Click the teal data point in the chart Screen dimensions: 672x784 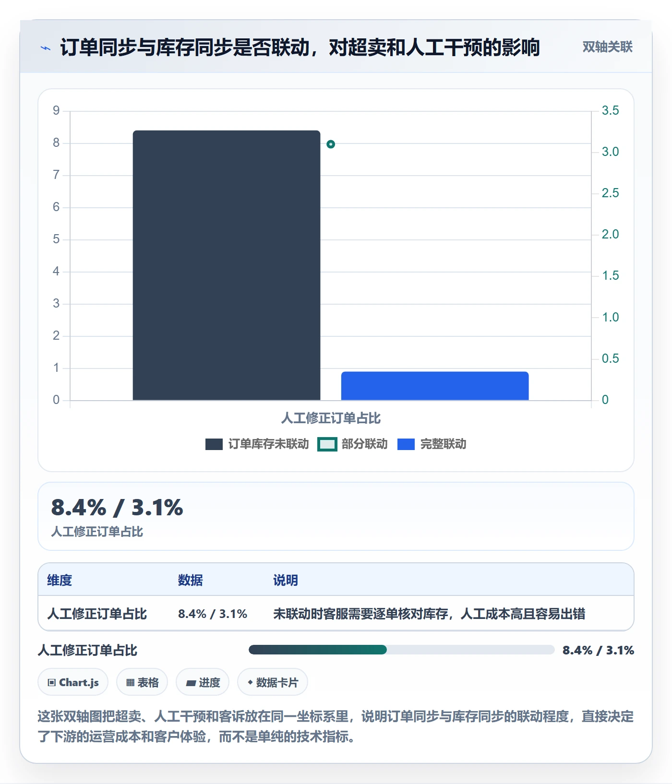[331, 144]
